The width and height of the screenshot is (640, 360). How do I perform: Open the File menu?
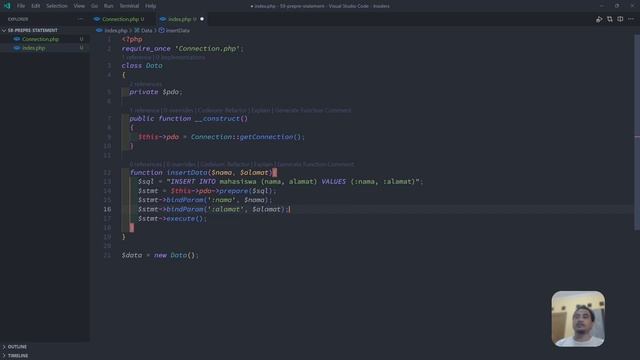click(21, 6)
